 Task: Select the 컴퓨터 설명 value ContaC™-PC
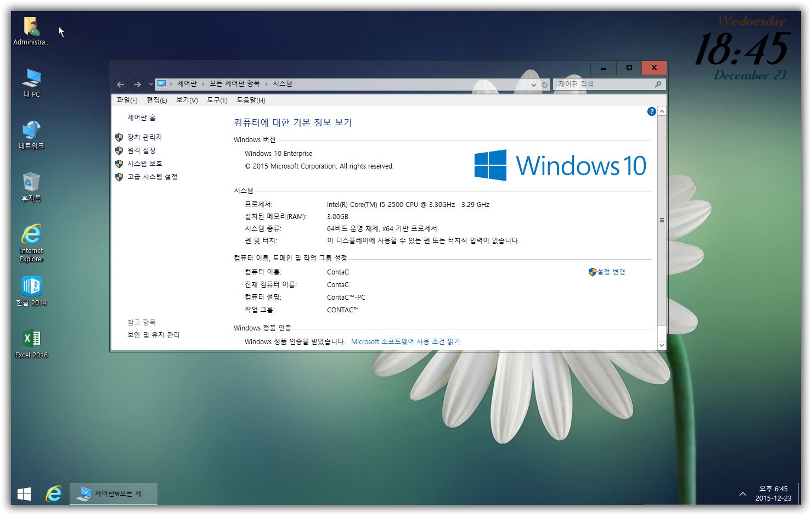346,298
